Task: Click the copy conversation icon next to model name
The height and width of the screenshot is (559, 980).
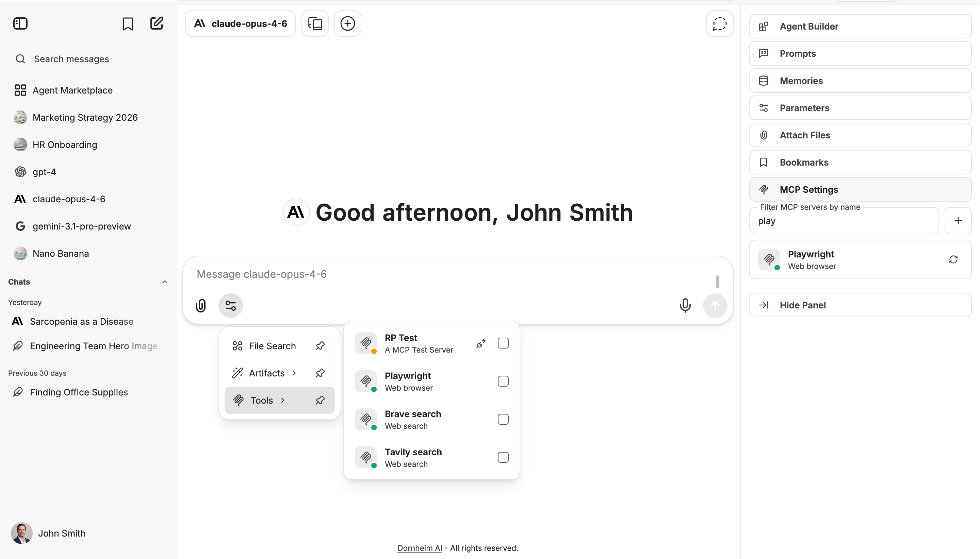Action: tap(315, 23)
